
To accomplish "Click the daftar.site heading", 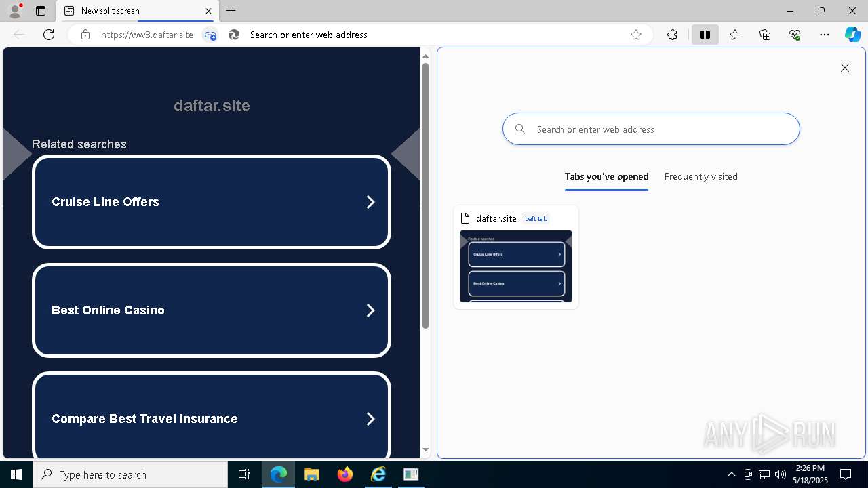I will 212,105.
